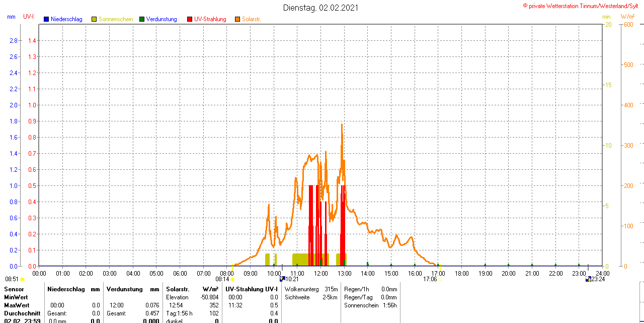Click the moon icon beside 23:24
The width and height of the screenshot is (644, 323).
click(x=588, y=279)
